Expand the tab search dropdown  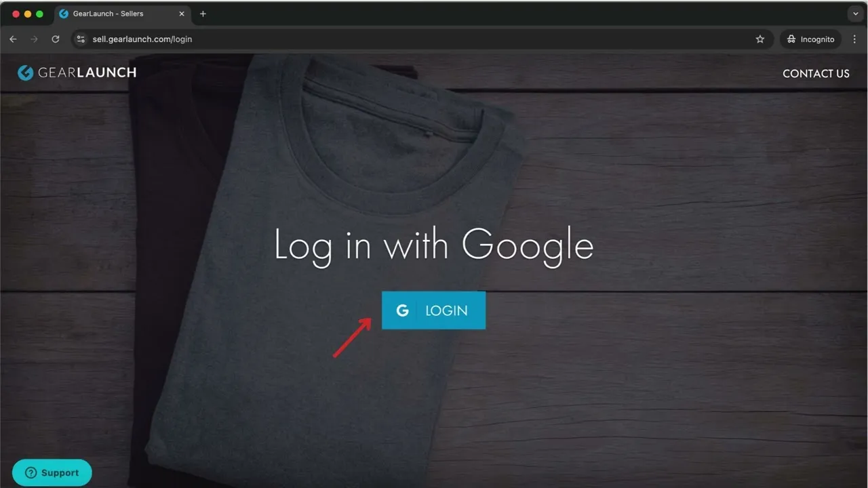(x=856, y=14)
